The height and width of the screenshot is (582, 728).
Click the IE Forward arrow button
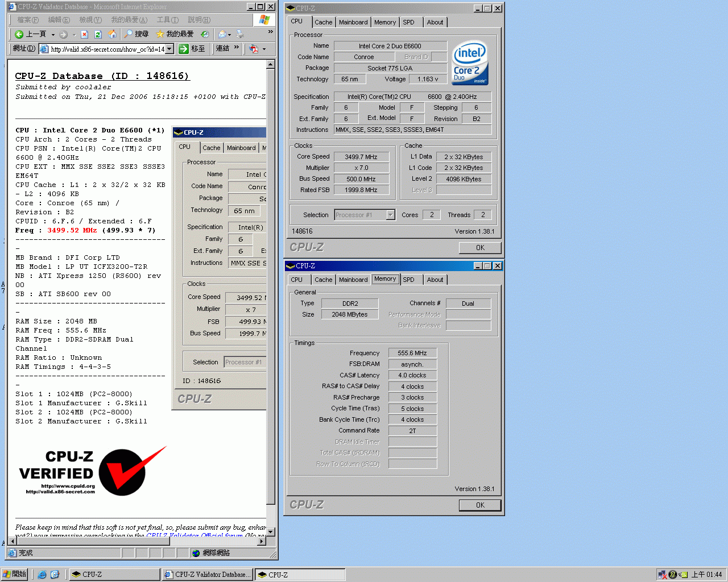pos(64,34)
